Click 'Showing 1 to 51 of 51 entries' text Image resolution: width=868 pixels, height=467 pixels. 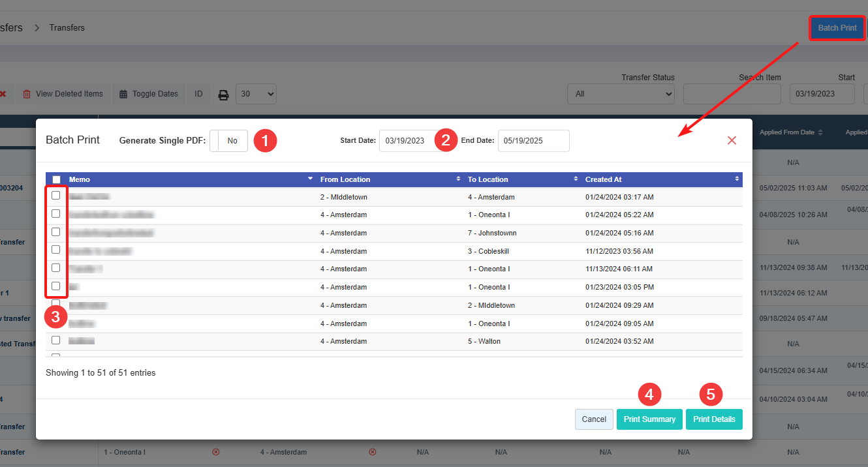pyautogui.click(x=101, y=373)
